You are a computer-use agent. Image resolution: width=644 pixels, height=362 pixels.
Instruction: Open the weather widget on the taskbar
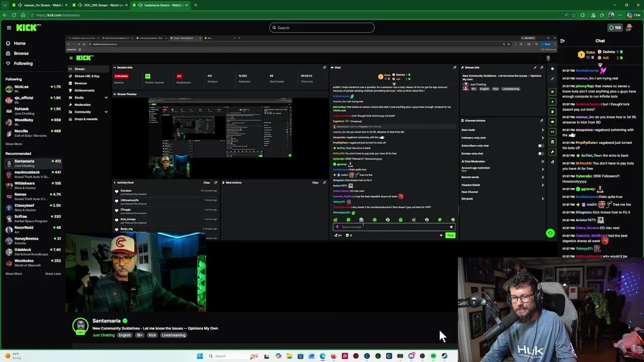[13, 356]
